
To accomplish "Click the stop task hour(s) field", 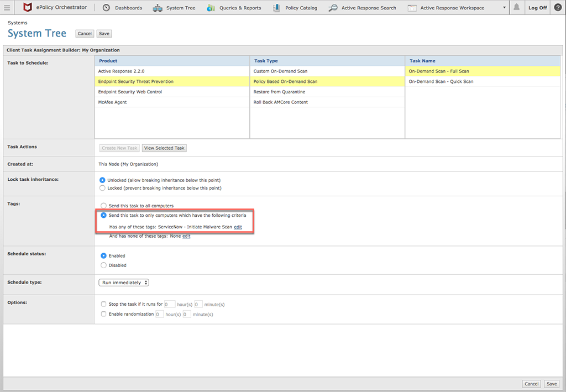I will pyautogui.click(x=170, y=304).
